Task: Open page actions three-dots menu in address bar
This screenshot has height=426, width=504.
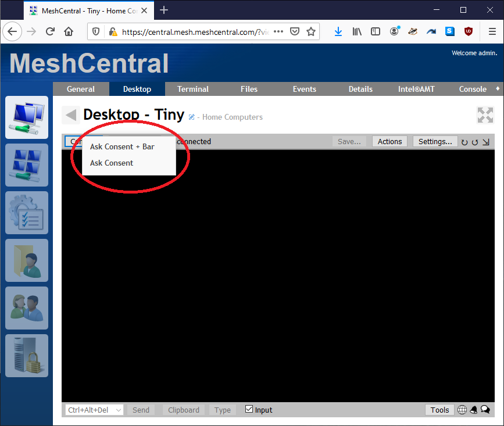Action: click(278, 31)
